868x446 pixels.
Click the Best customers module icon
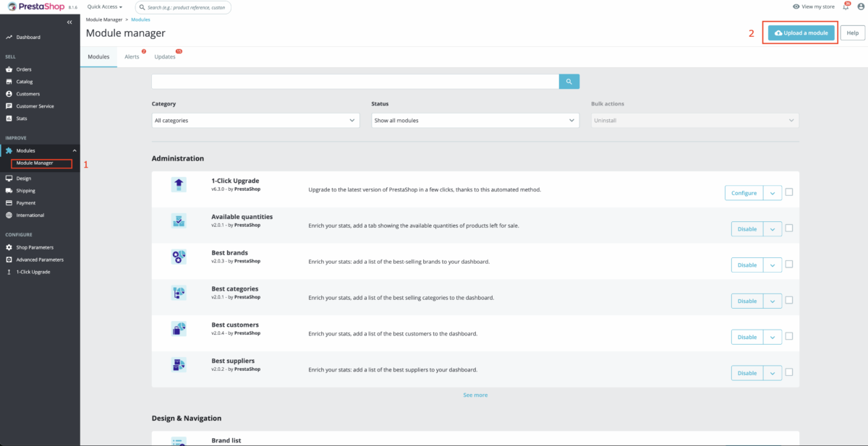pyautogui.click(x=179, y=329)
